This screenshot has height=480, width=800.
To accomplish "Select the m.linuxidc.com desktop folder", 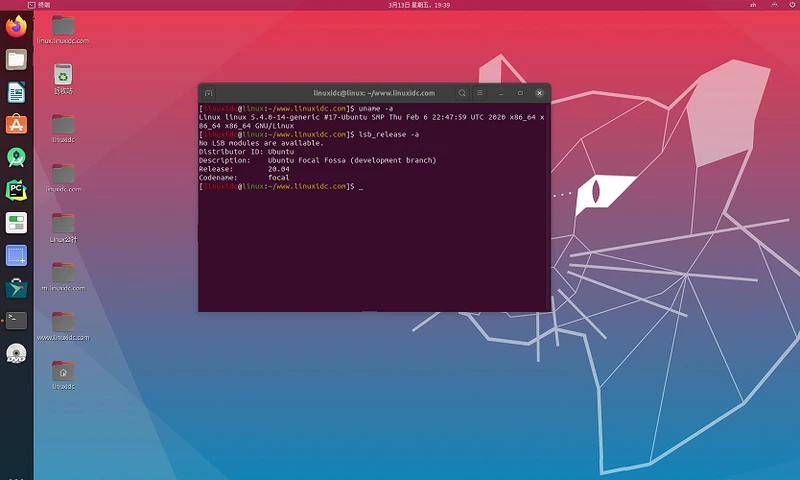I will (63, 276).
